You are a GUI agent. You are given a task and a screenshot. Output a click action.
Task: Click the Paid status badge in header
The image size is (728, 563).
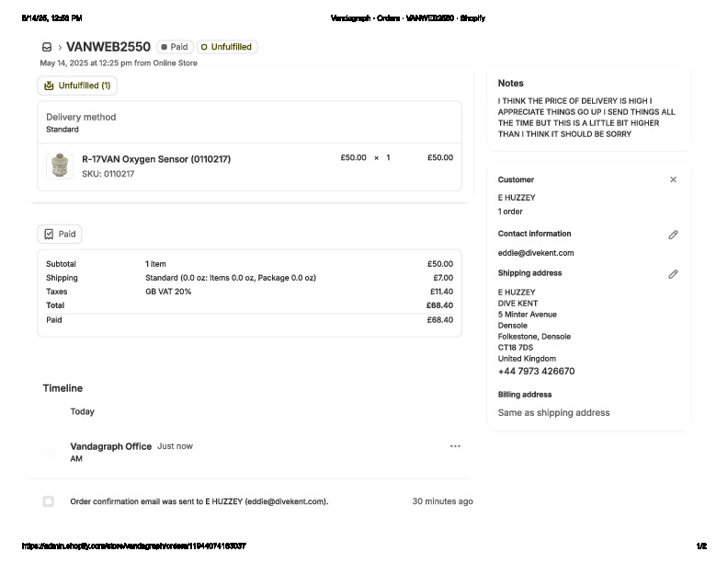pyautogui.click(x=175, y=47)
